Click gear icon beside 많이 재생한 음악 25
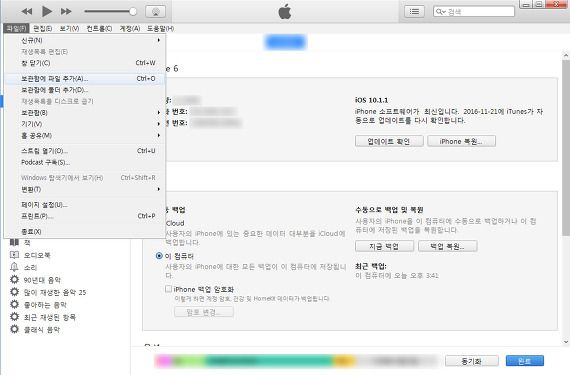Screen dimensions: 570x375 pyautogui.click(x=14, y=292)
